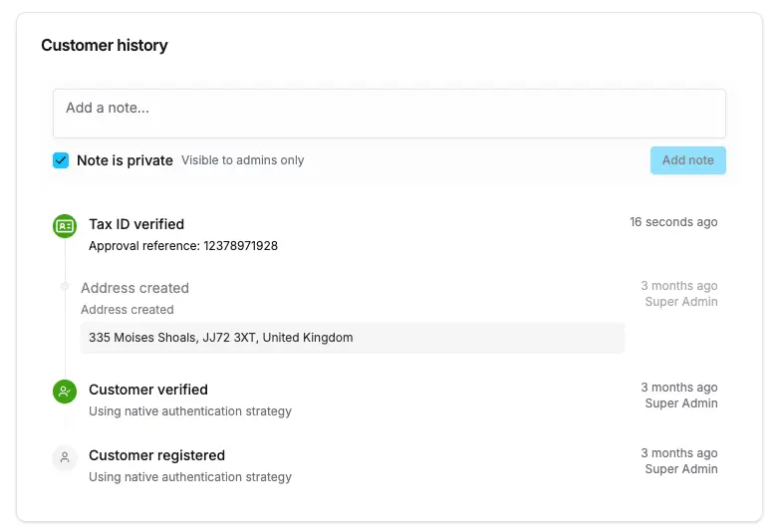This screenshot has height=532, width=783.
Task: Click the Add note button
Action: click(687, 160)
